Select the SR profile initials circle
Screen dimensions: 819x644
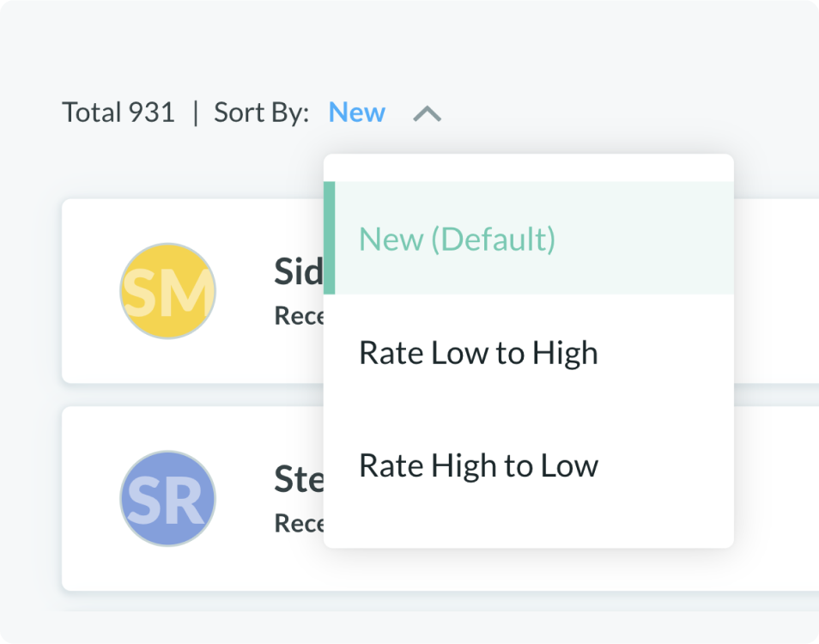point(167,499)
